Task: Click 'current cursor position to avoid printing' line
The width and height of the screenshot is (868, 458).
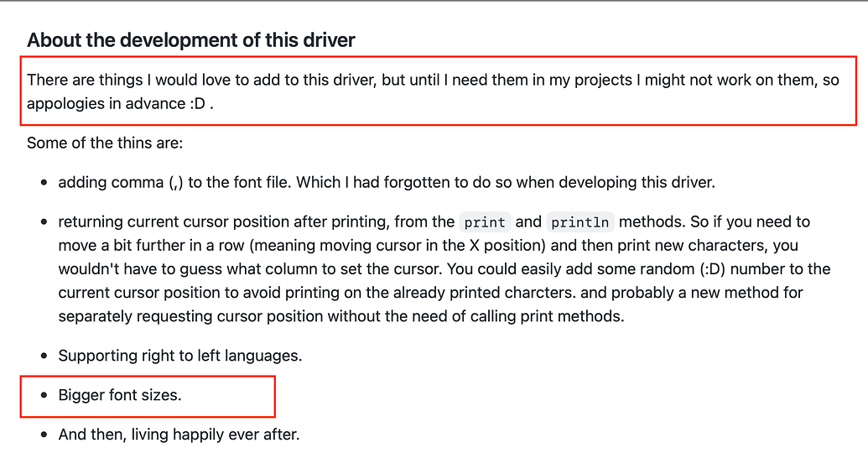Action: pyautogui.click(x=430, y=293)
